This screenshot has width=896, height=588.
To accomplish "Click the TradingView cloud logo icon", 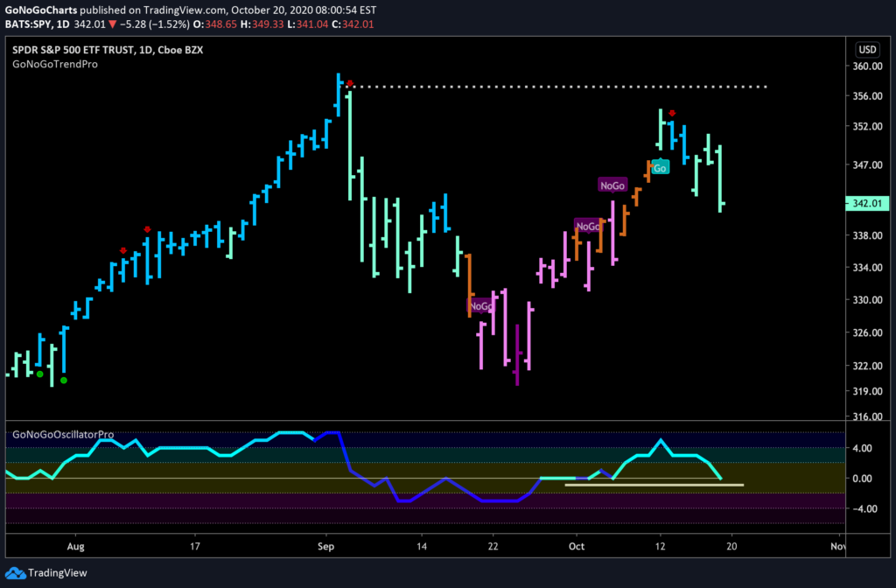I will (15, 572).
